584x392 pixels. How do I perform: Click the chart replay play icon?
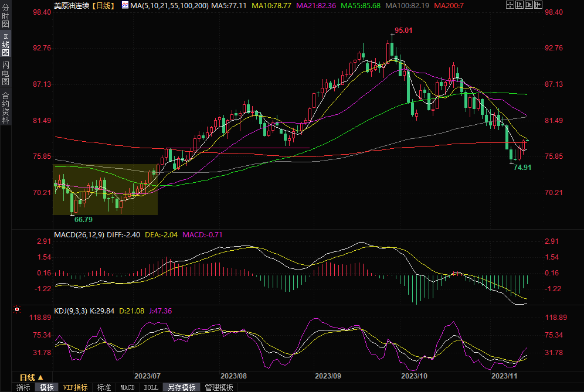coord(529,5)
